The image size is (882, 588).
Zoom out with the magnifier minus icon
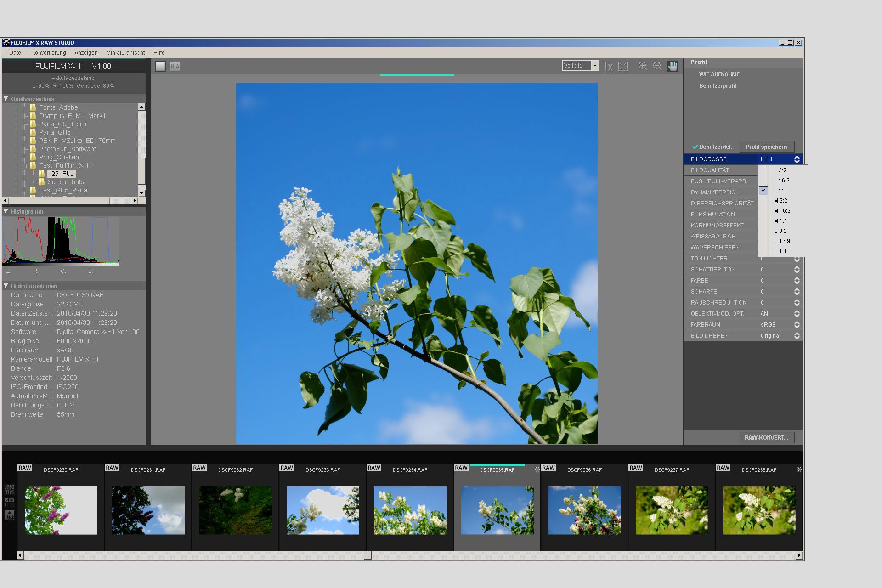[x=657, y=66]
